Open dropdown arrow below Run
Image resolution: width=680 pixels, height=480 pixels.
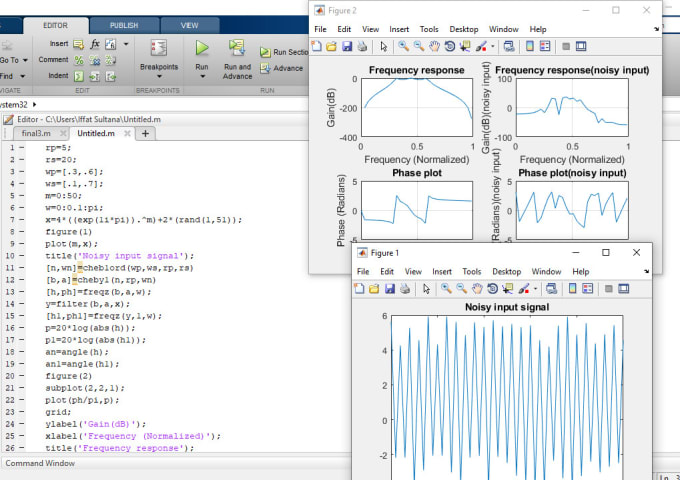pyautogui.click(x=202, y=77)
